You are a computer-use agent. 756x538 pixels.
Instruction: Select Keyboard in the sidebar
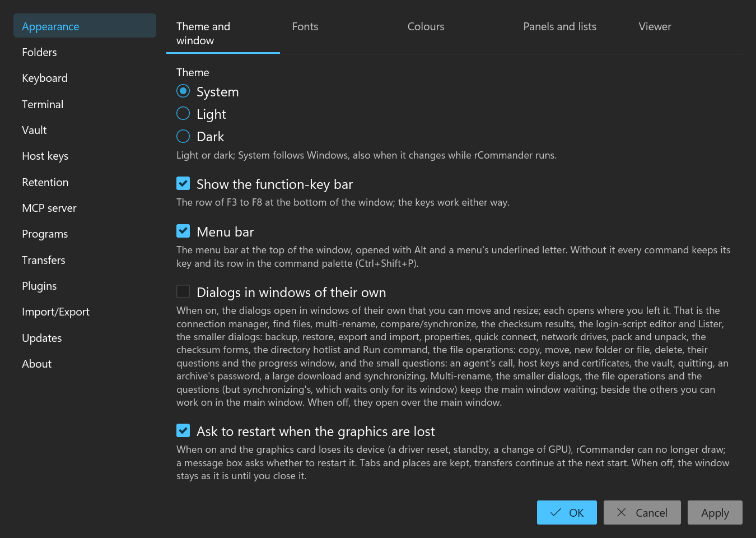(85, 78)
